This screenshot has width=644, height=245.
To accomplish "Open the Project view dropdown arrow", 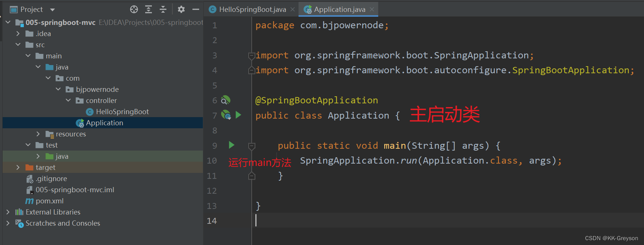I will (52, 10).
